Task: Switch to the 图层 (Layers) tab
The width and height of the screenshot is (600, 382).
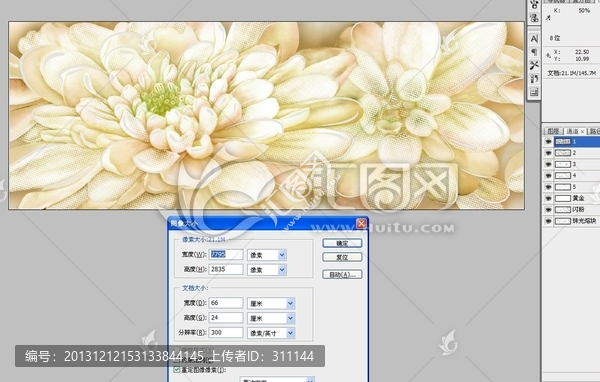Action: (553, 131)
